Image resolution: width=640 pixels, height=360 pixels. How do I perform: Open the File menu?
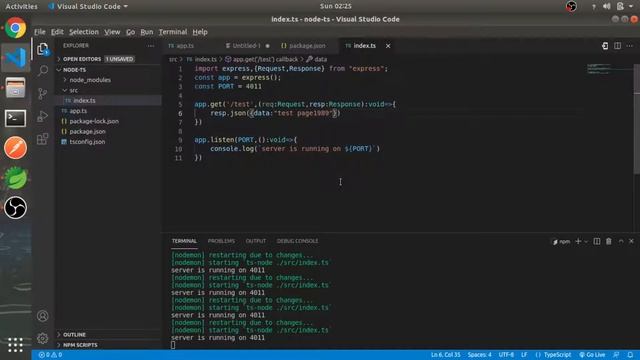(x=40, y=32)
